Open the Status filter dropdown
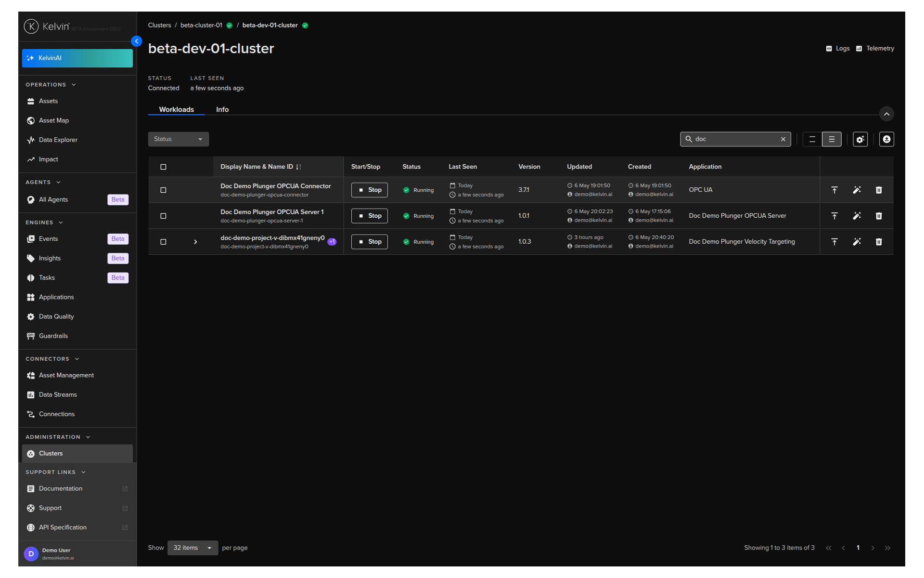The height and width of the screenshot is (578, 924). click(179, 139)
